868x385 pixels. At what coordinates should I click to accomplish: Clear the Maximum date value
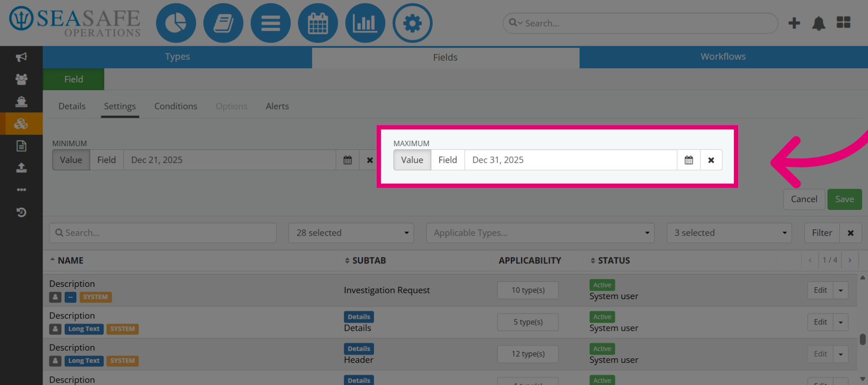tap(711, 160)
